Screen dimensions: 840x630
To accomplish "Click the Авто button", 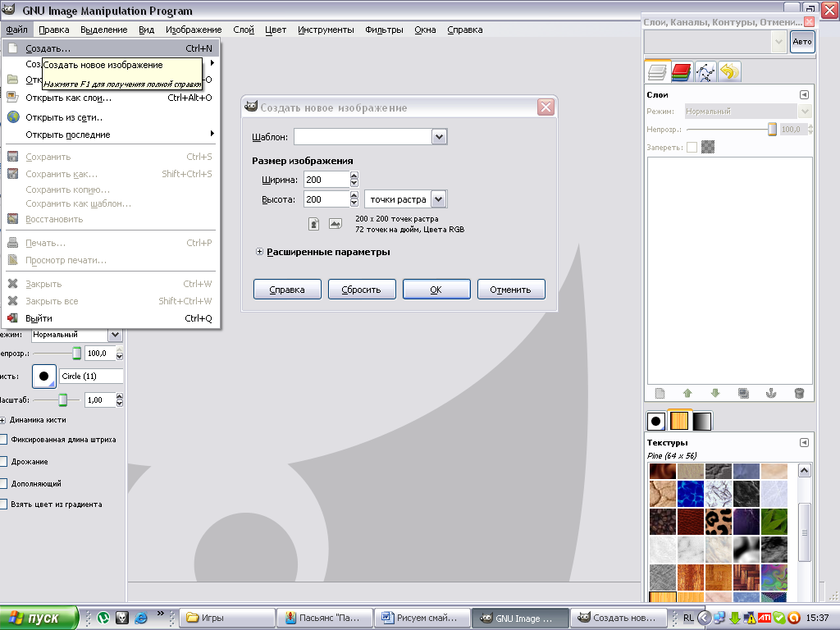I will (802, 42).
